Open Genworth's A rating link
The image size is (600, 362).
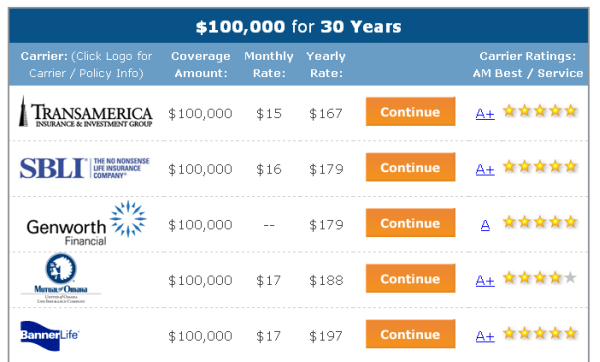pyautogui.click(x=485, y=225)
